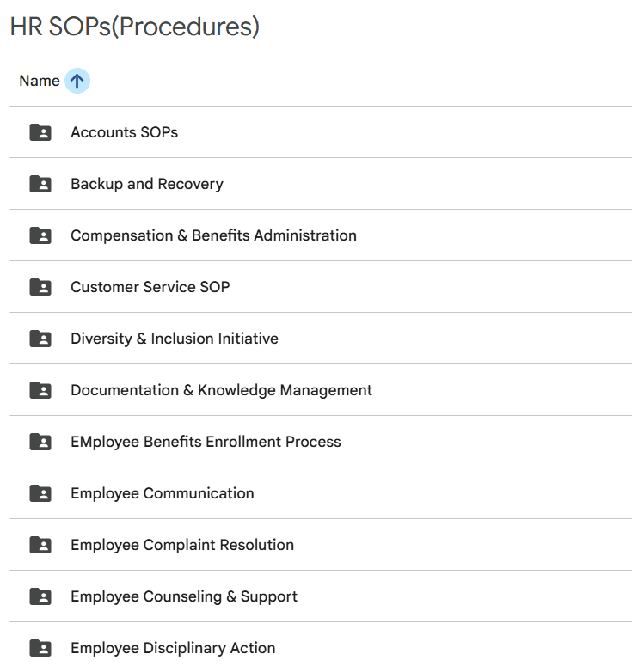Open Diversity & Inclusion Initiative folder
632x672 pixels.
(x=175, y=339)
